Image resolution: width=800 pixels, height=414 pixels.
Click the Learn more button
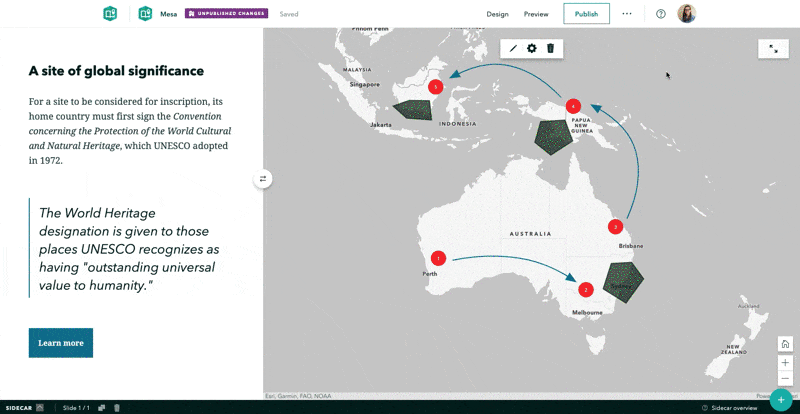pos(61,343)
